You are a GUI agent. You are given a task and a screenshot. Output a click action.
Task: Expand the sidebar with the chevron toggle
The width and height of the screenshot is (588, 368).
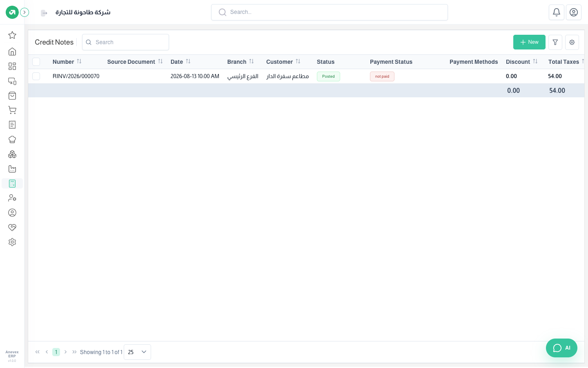[x=24, y=12]
